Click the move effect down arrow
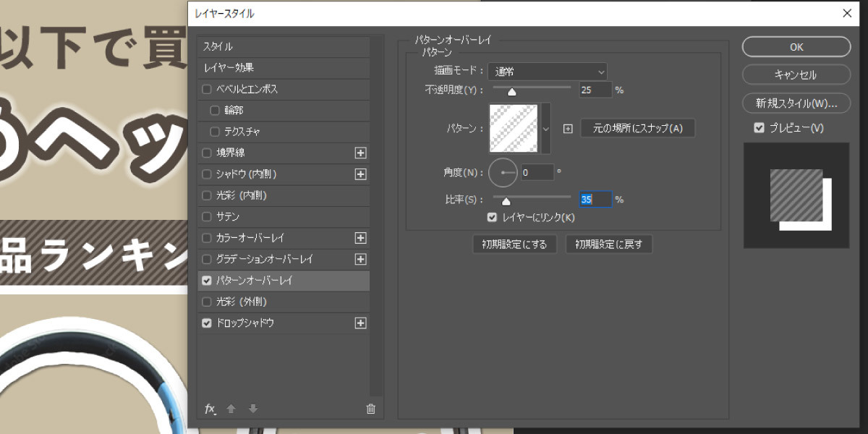This screenshot has height=434, width=868. tap(253, 409)
